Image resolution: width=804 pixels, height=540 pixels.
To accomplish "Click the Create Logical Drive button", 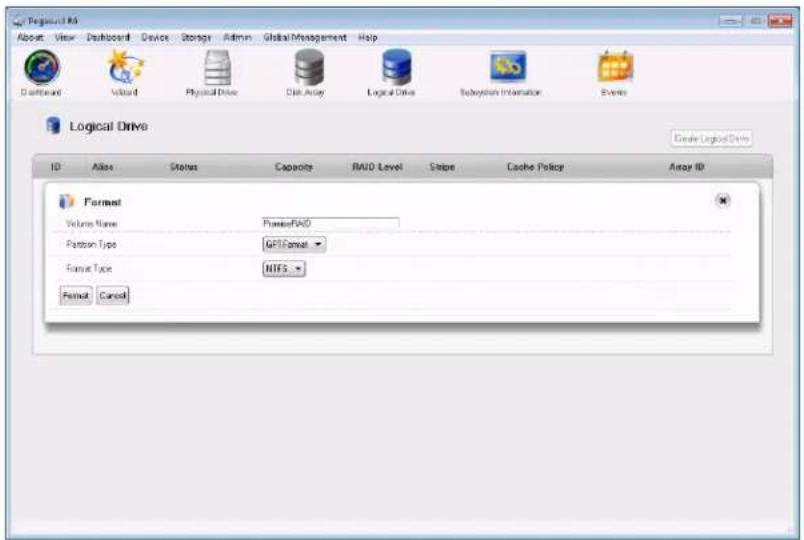I will click(712, 138).
